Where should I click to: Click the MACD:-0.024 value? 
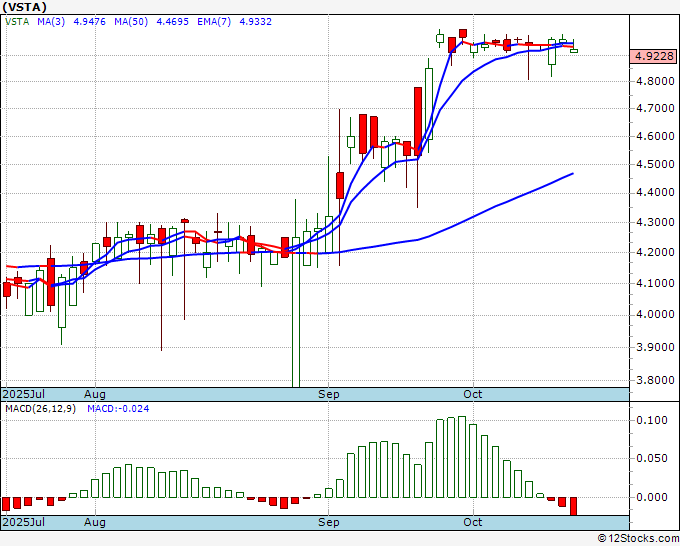pyautogui.click(x=118, y=409)
